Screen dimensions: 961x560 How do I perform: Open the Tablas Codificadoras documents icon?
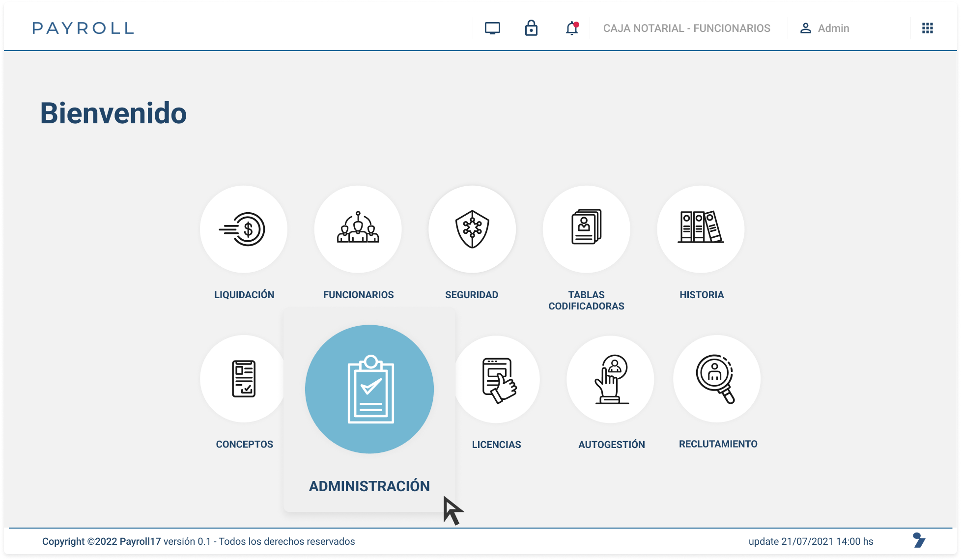point(586,229)
